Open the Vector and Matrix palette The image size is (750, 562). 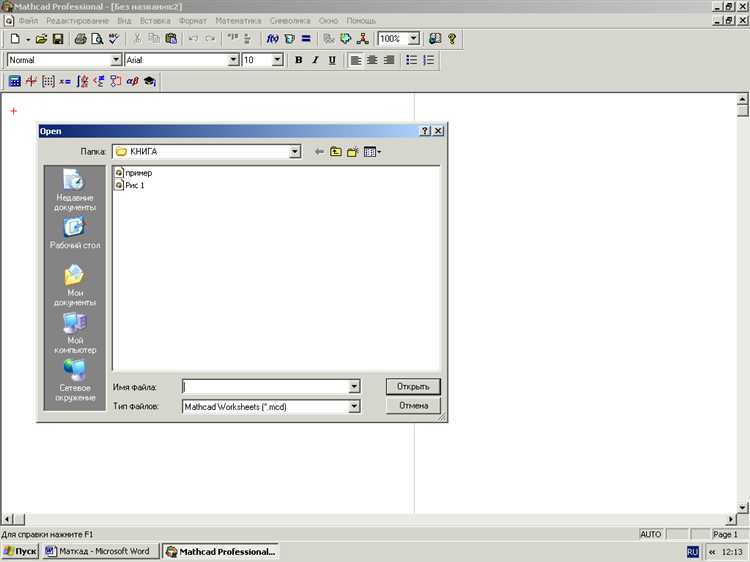pos(48,81)
